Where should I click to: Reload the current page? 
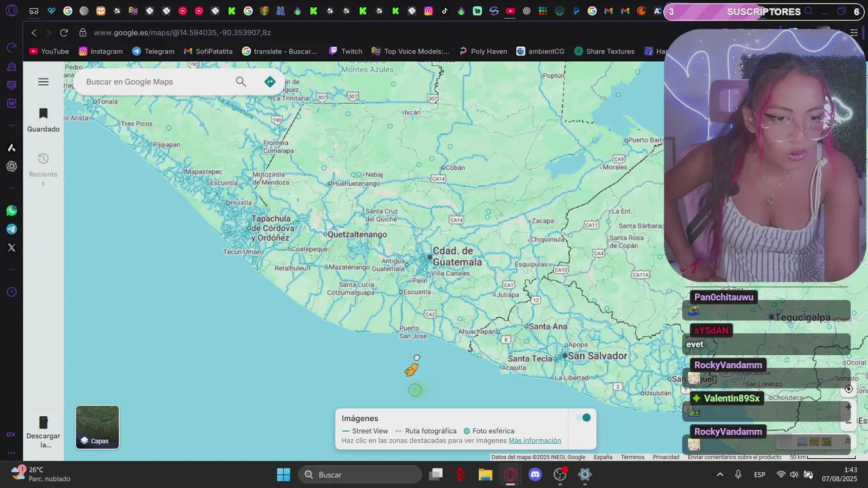64,33
